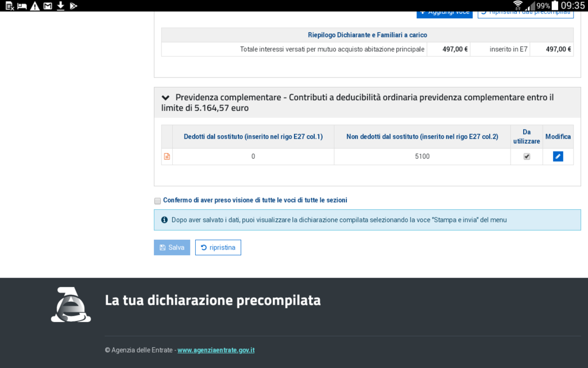Tap the download notification icon
588x368 pixels.
(x=60, y=6)
